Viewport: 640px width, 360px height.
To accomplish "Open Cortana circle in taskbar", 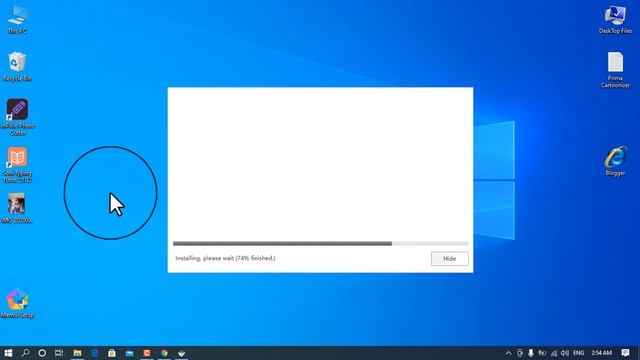I will coord(42,353).
